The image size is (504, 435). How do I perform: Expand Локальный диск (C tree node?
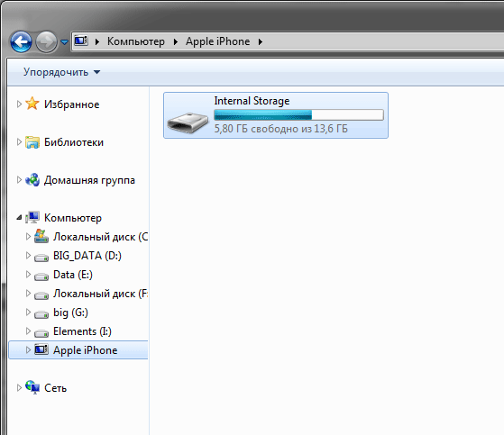tap(28, 237)
